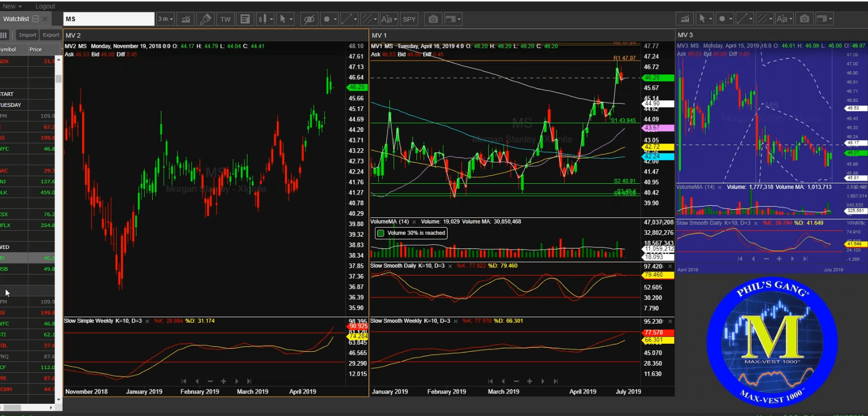Open the watchlist columns icon
Viewport: 868px width, 416px height.
[x=4, y=35]
